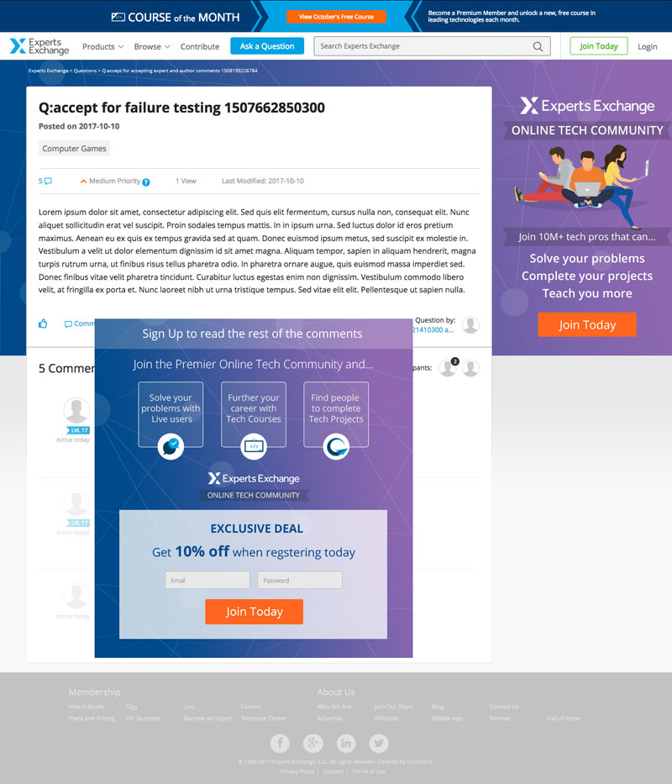Click the comment bubble icon beside 5
Image resolution: width=672 pixels, height=784 pixels.
[x=48, y=181]
